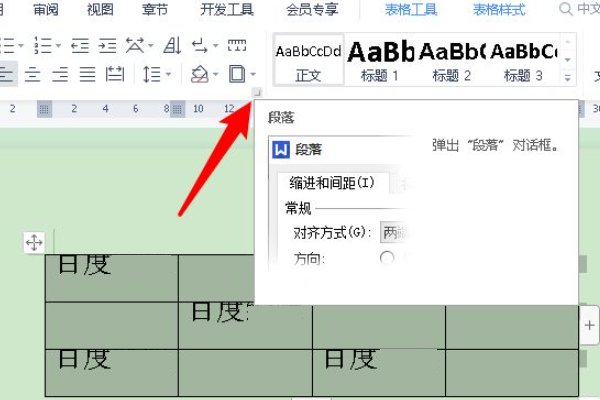The height and width of the screenshot is (400, 600).
Task: Apply justified alignment
Action: 87,74
